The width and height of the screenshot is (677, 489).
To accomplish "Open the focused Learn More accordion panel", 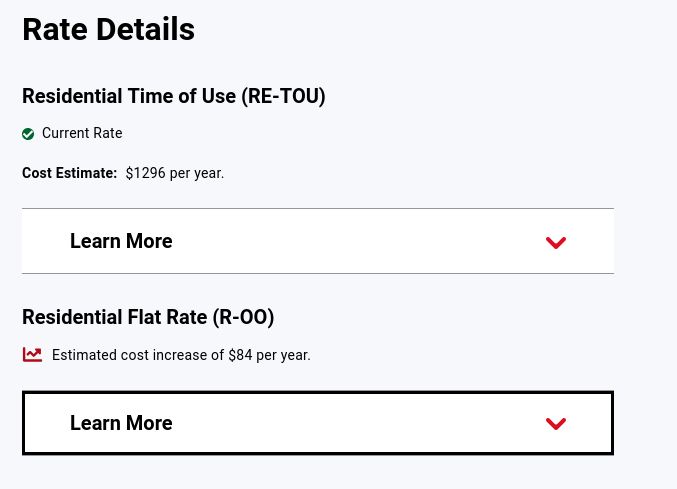I will tap(317, 423).
